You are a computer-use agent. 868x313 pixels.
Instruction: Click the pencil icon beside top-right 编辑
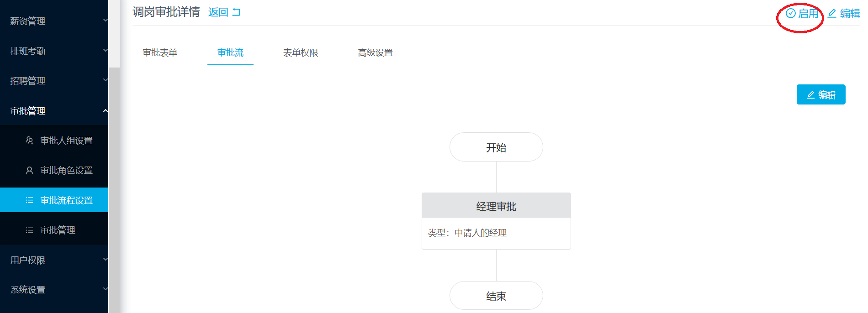point(832,14)
